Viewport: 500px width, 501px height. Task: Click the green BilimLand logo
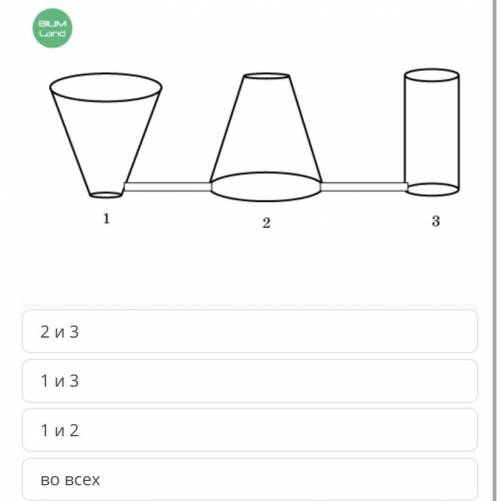[52, 28]
